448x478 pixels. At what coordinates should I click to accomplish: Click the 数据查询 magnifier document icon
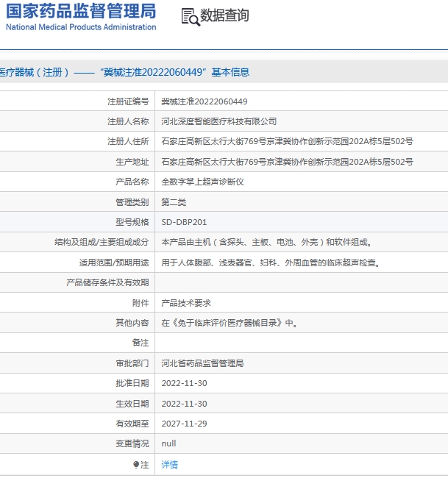[191, 17]
